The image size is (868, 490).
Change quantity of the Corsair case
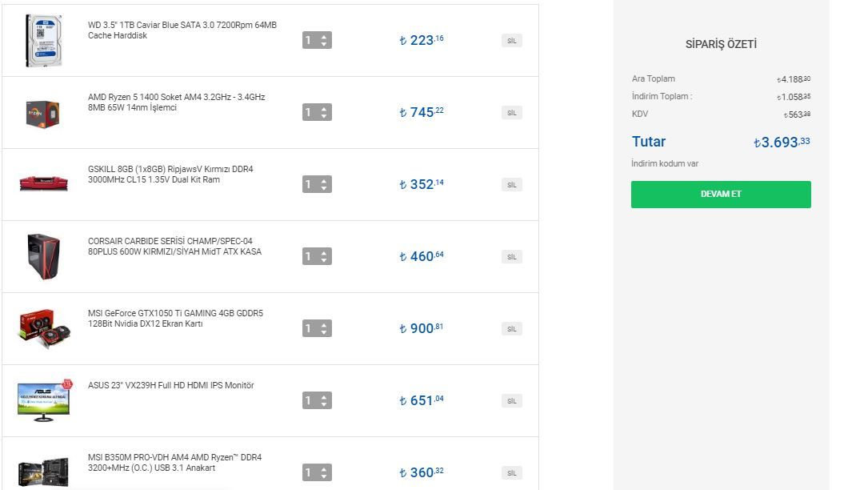tap(317, 256)
